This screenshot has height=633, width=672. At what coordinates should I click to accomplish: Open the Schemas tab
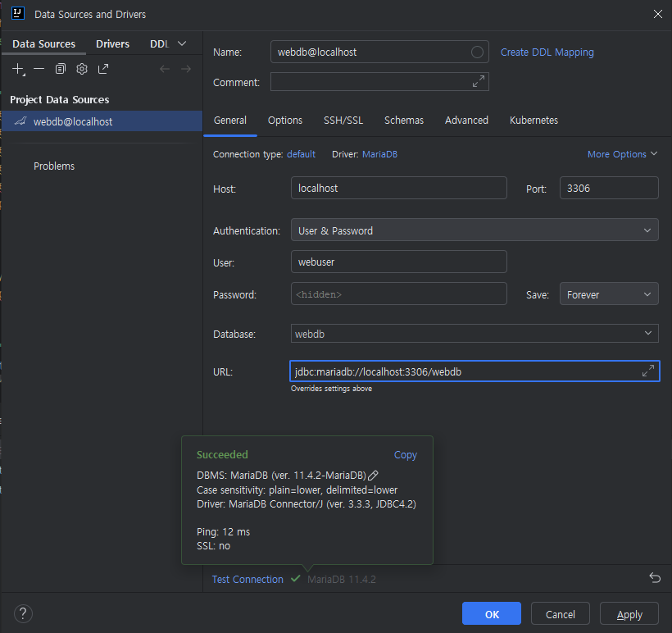click(404, 120)
